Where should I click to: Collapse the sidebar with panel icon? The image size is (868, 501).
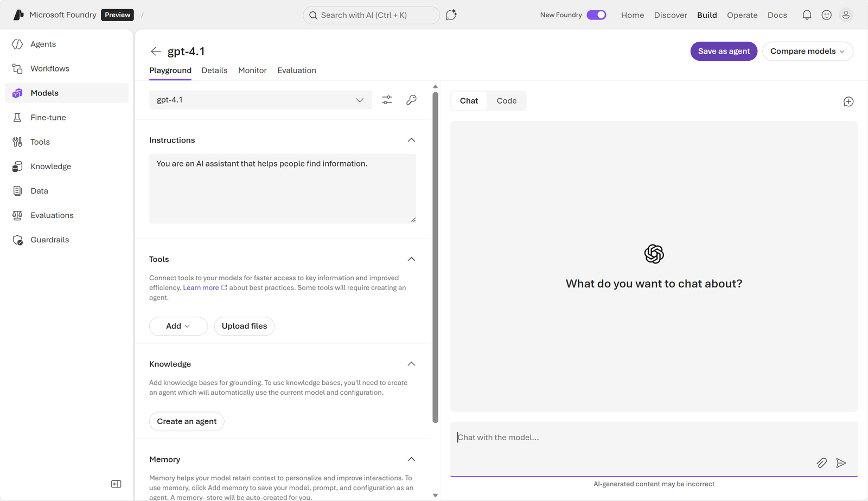click(x=116, y=484)
